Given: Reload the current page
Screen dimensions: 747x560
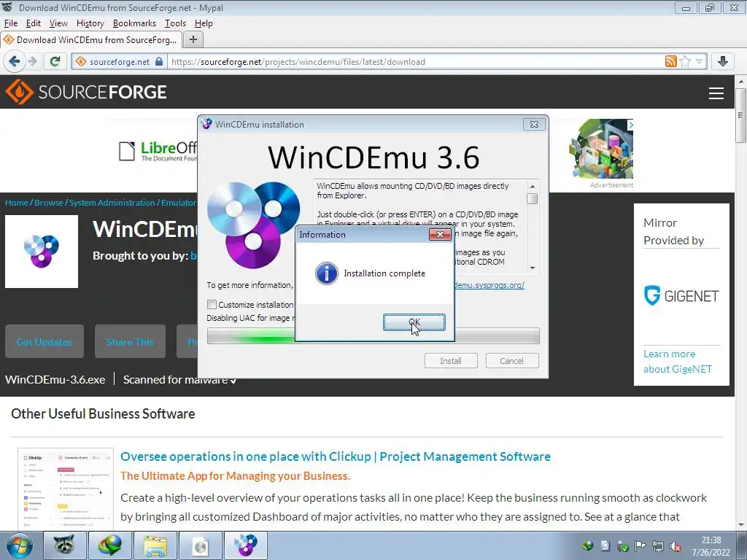Looking at the screenshot, I should [x=55, y=61].
